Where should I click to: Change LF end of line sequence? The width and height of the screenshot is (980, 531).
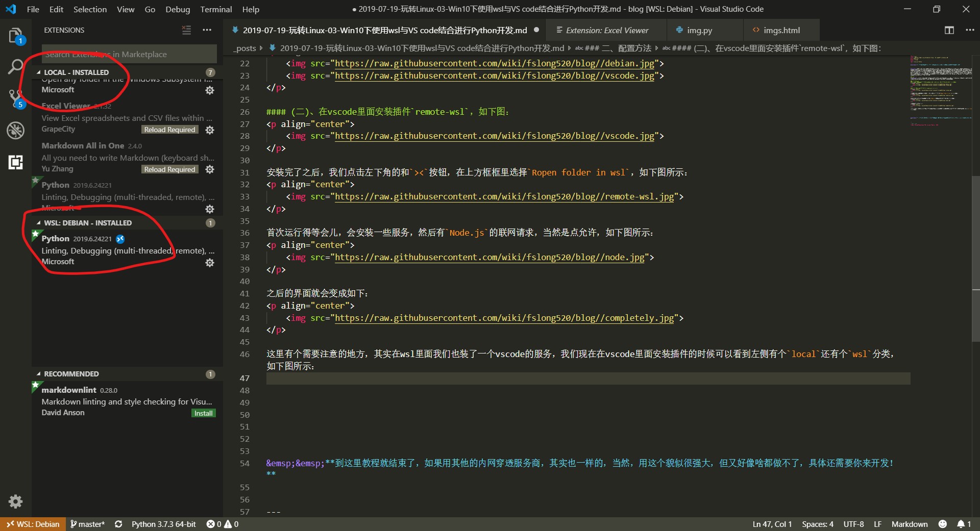(877, 524)
